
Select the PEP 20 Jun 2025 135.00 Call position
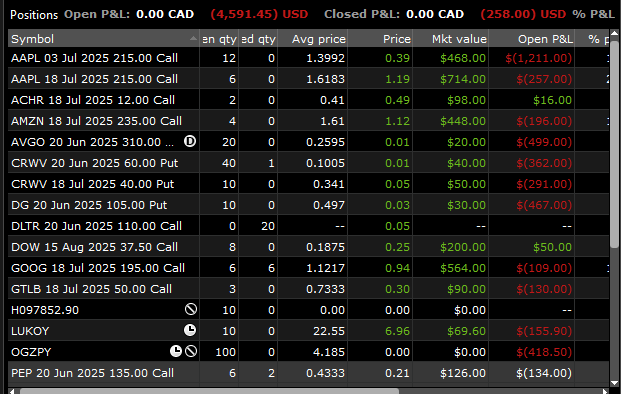[308, 373]
